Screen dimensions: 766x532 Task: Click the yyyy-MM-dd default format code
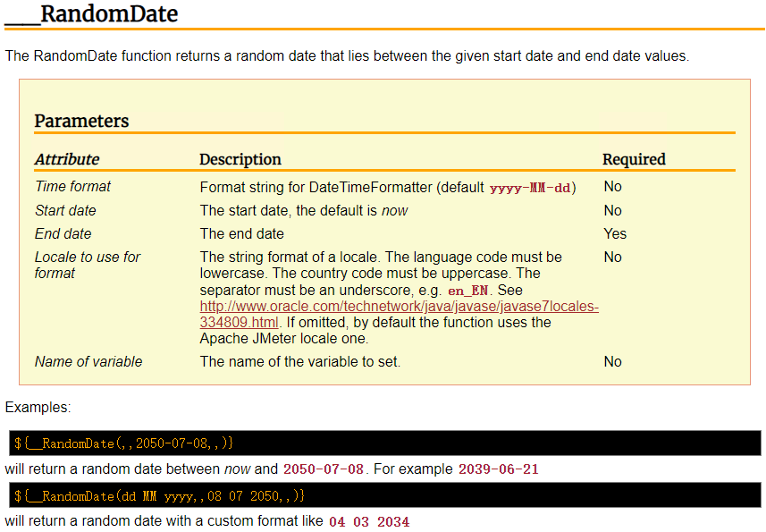pyautogui.click(x=531, y=189)
